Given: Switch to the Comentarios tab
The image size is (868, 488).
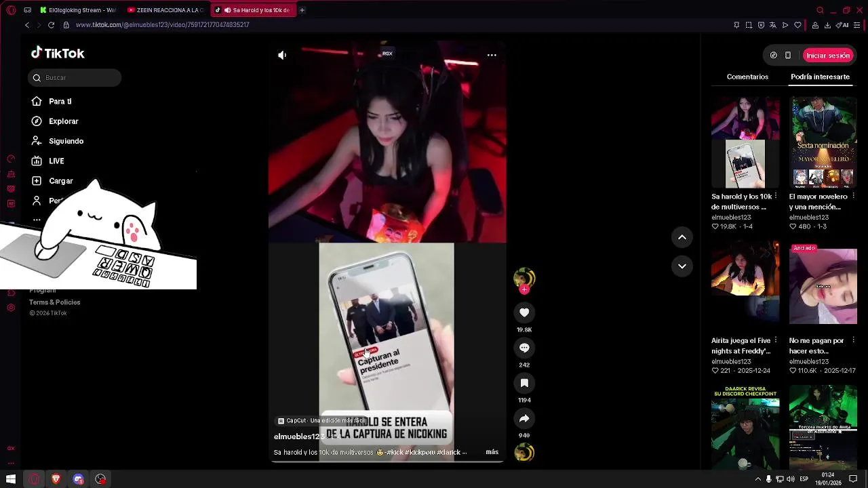Looking at the screenshot, I should point(747,77).
